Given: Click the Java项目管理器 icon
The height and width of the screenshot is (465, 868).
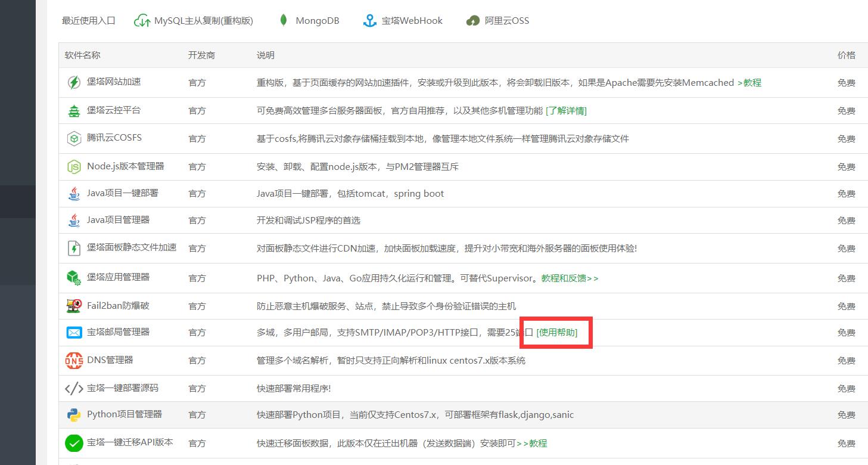Looking at the screenshot, I should point(74,221).
